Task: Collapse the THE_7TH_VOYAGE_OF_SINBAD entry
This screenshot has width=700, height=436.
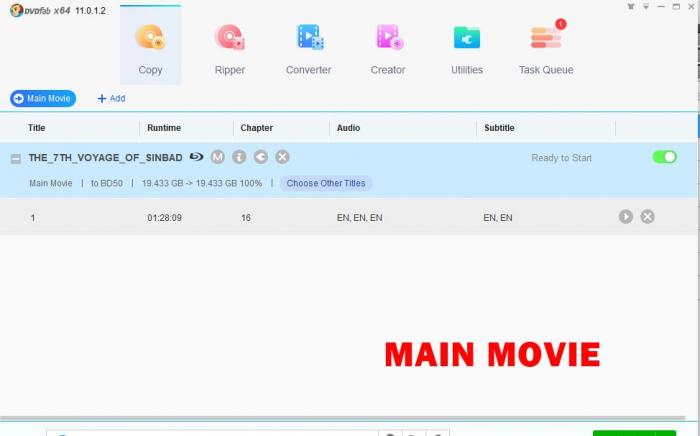Action: (16, 158)
